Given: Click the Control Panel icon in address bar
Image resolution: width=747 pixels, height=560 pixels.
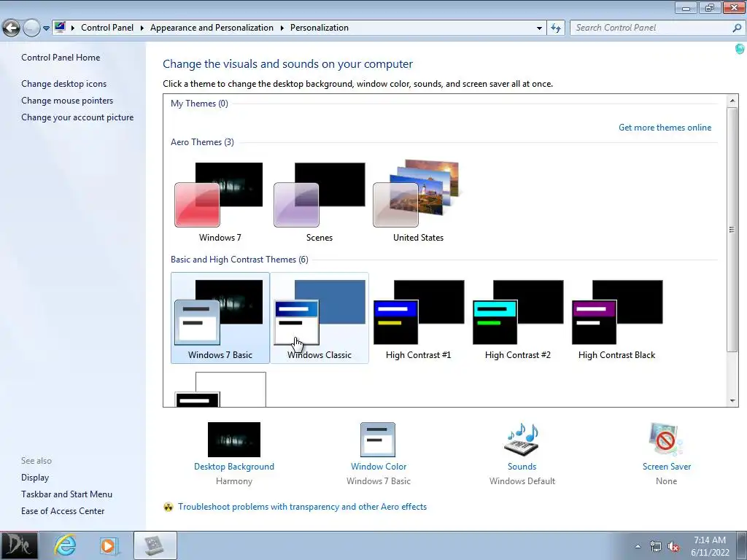Looking at the screenshot, I should click(x=60, y=27).
